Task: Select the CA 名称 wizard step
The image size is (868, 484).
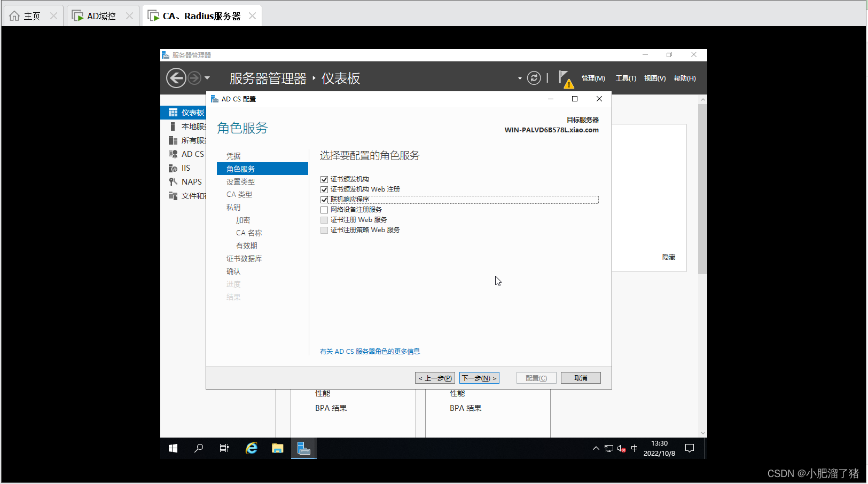Action: coord(249,233)
